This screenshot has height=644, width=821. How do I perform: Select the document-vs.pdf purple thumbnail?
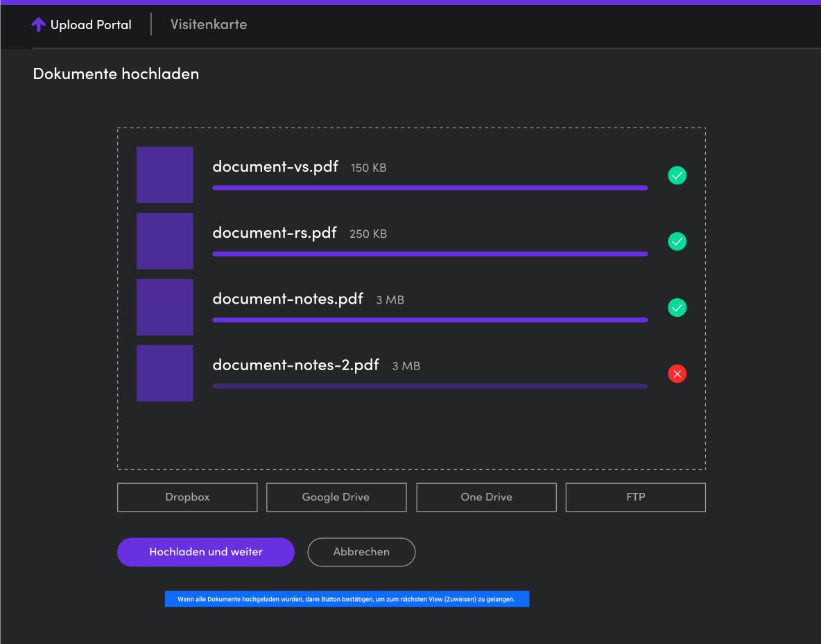tap(164, 175)
